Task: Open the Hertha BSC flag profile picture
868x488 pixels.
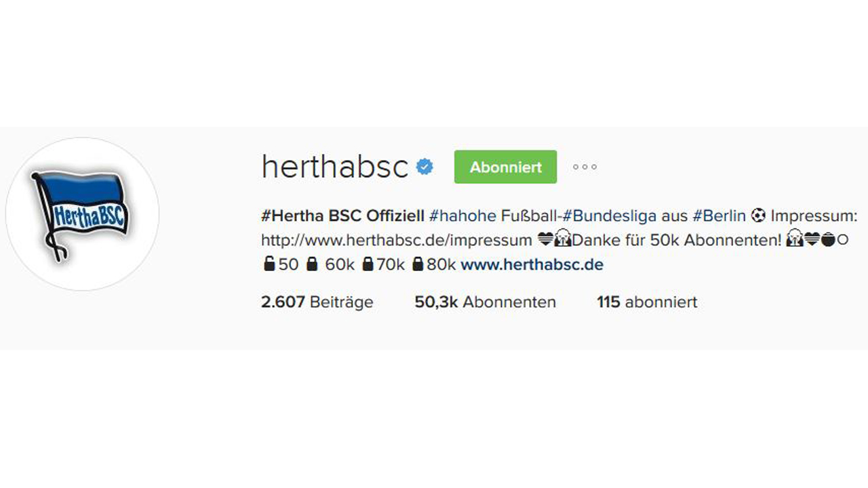Action: [82, 214]
